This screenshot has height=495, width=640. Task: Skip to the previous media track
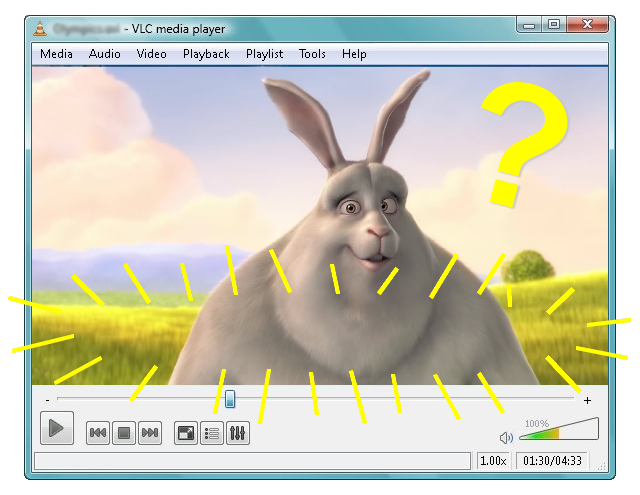[x=98, y=433]
